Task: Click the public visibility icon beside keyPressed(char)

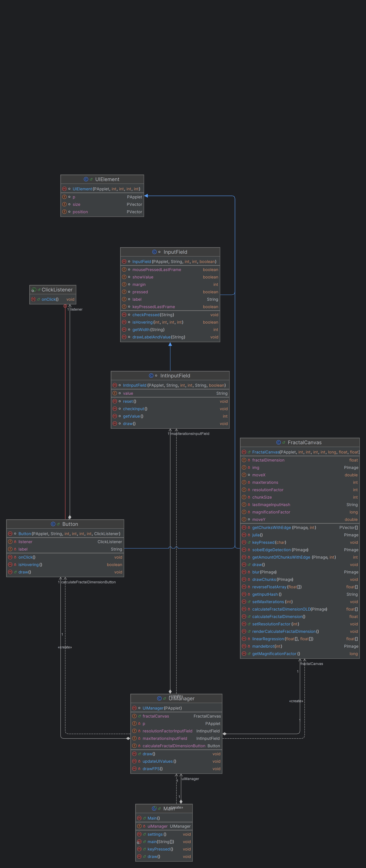Action: [x=249, y=542]
